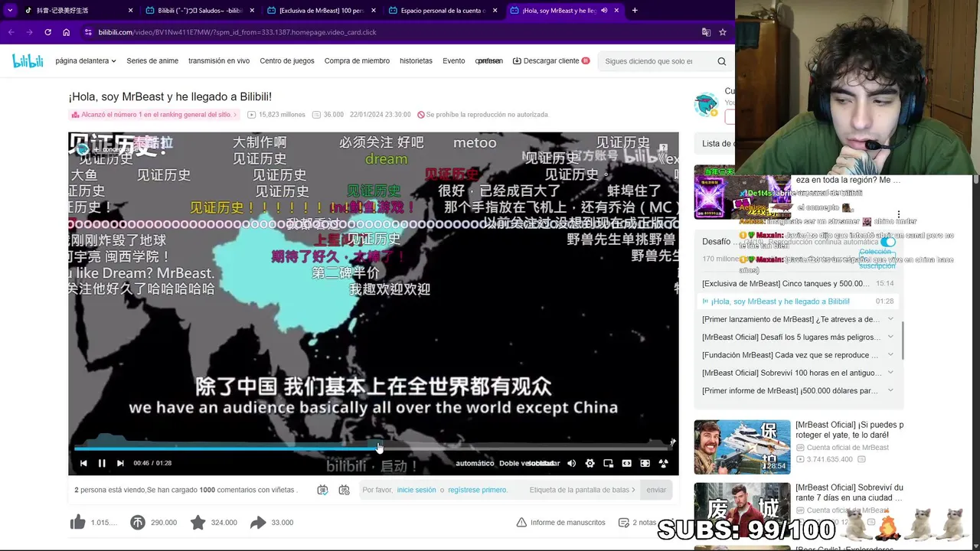Screen dimensions: 980x551
Task: Toggle Reproducción continua automática switch
Action: point(888,242)
